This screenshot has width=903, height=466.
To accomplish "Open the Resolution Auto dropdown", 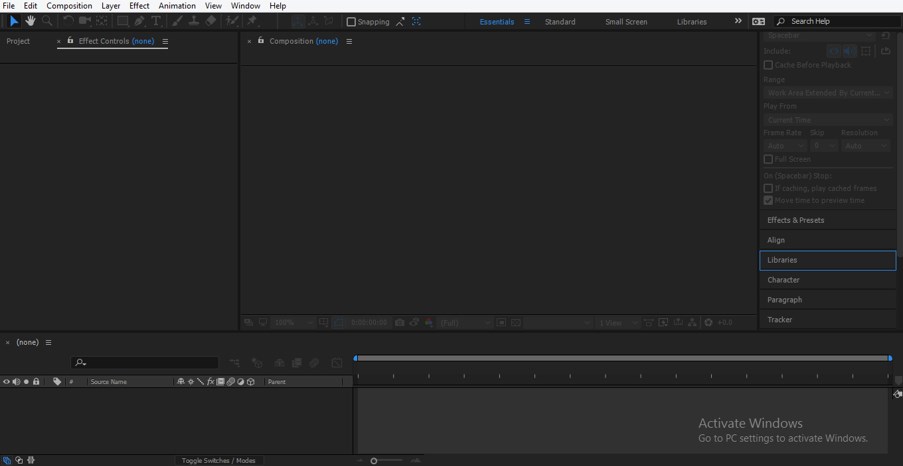I will click(x=866, y=146).
